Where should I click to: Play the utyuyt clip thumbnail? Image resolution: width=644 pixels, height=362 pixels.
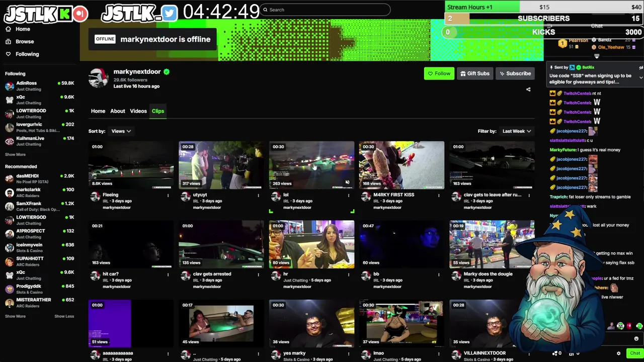[x=221, y=165]
